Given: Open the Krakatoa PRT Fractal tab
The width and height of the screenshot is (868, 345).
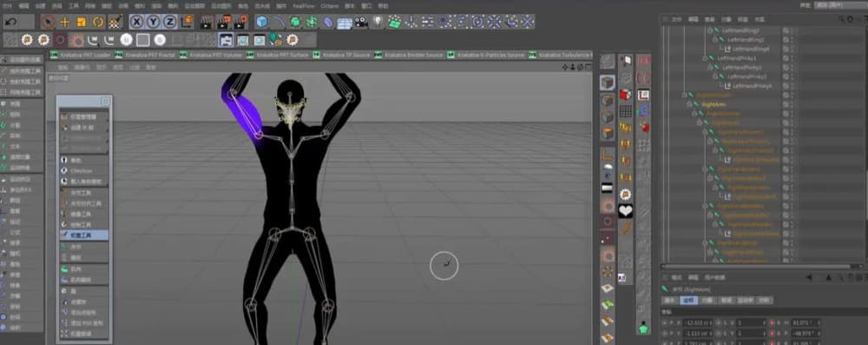Looking at the screenshot, I should 146,55.
